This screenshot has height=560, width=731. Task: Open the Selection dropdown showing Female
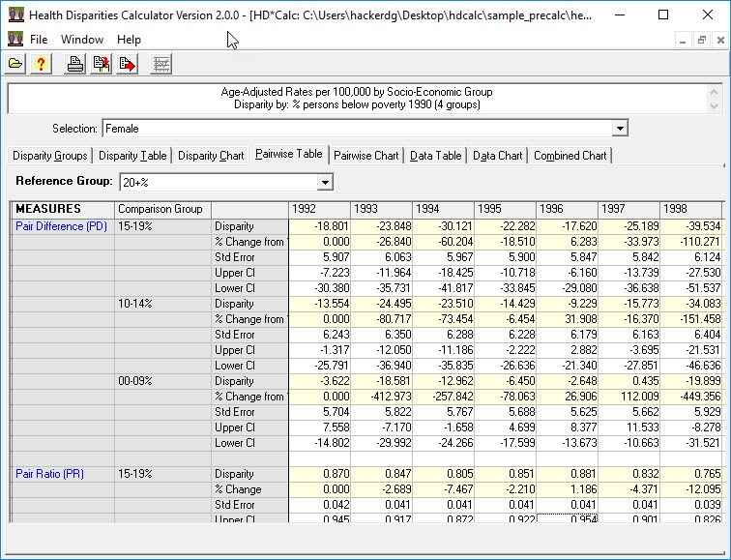point(620,129)
